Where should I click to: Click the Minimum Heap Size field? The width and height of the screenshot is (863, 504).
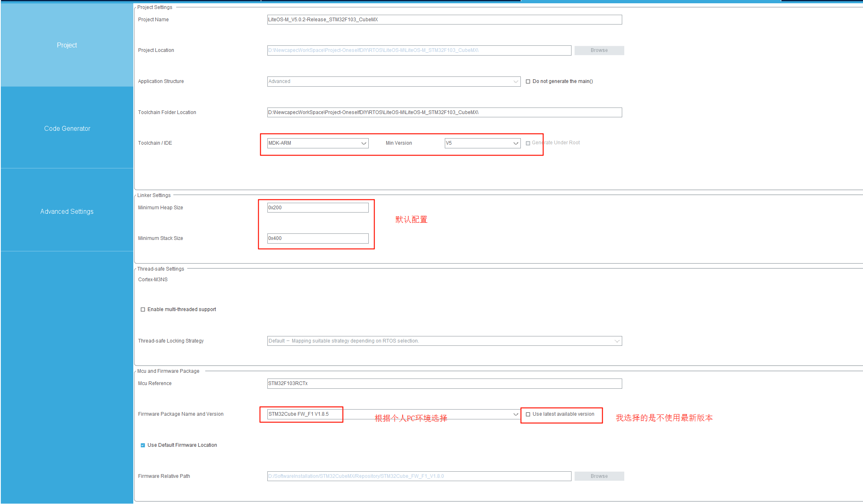318,208
